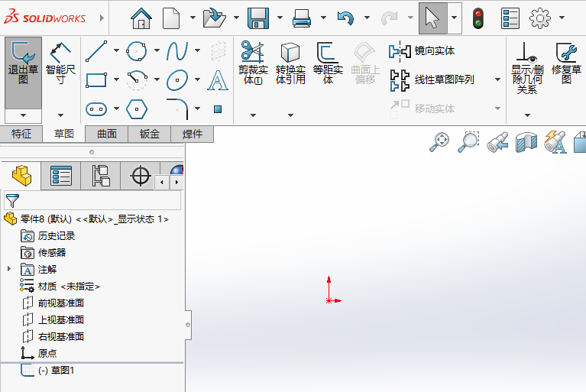The image size is (586, 392).
Task: Switch to the 钣金 (Sheet Metal) tab
Action: pos(150,134)
